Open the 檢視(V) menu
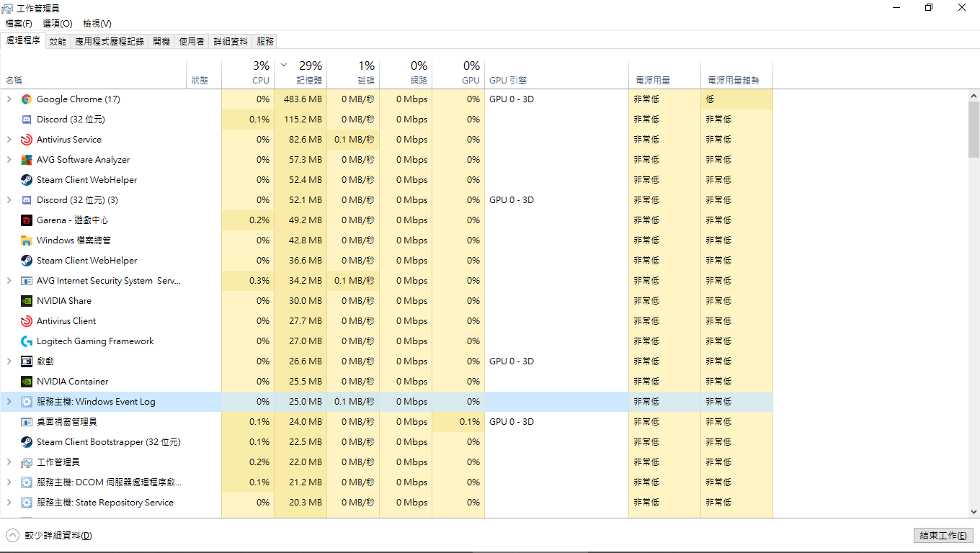Image resolution: width=980 pixels, height=553 pixels. tap(97, 24)
